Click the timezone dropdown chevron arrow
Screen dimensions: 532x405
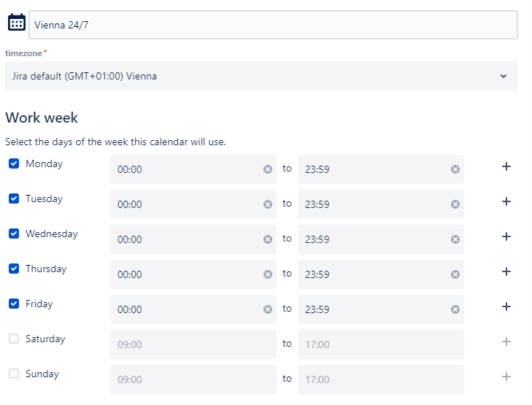[x=504, y=76]
